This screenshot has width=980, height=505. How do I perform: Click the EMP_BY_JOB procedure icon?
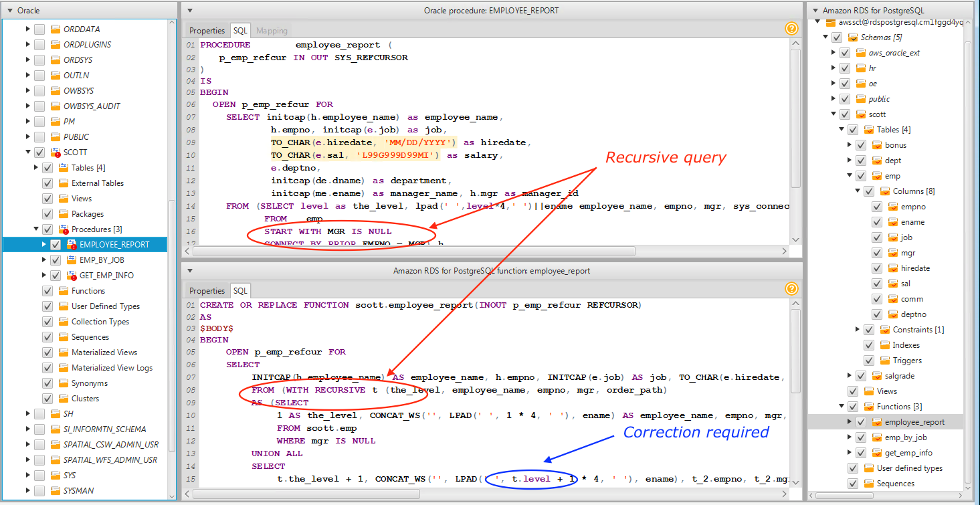(x=72, y=260)
